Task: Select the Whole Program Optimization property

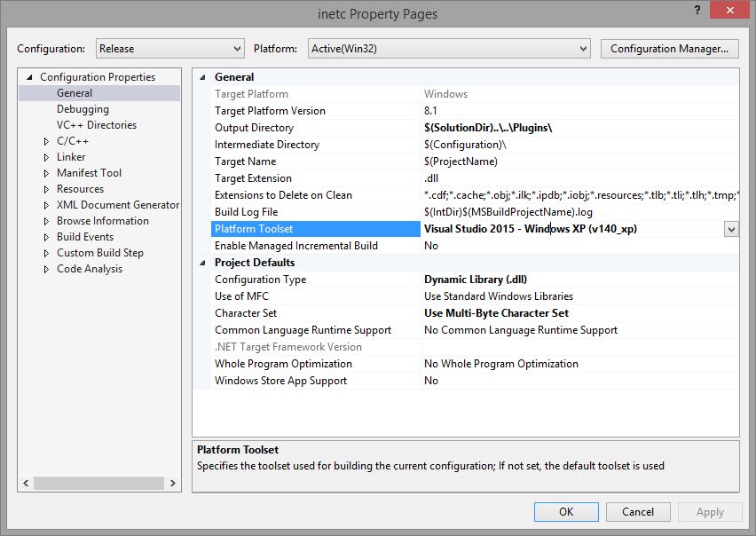Action: 283,364
